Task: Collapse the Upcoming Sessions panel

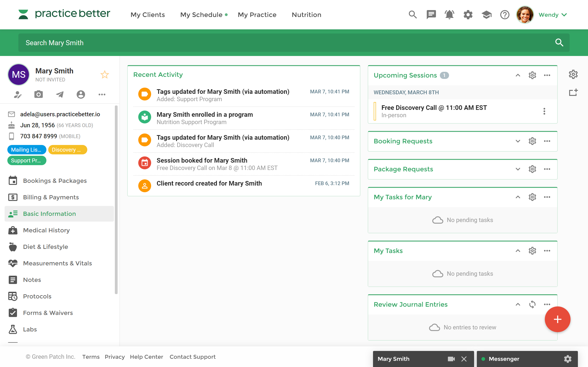Action: (518, 75)
